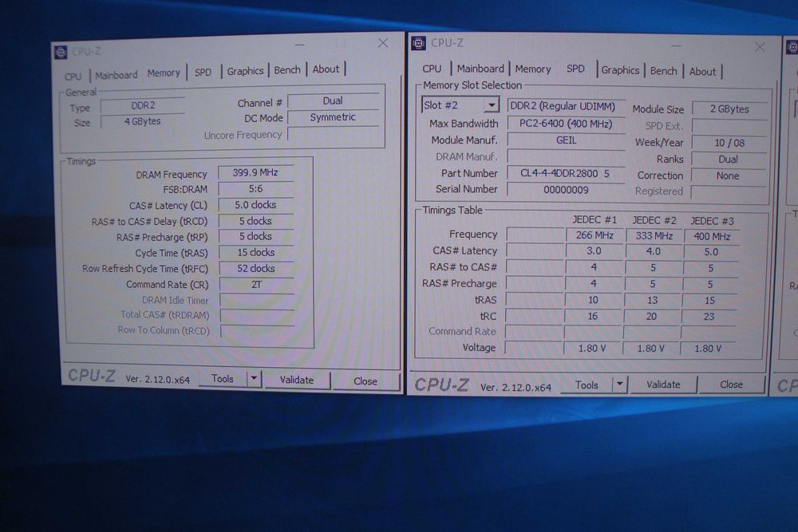Open CPU tab in left CPU-Z window
Viewport: 798px width, 532px height.
pyautogui.click(x=73, y=77)
